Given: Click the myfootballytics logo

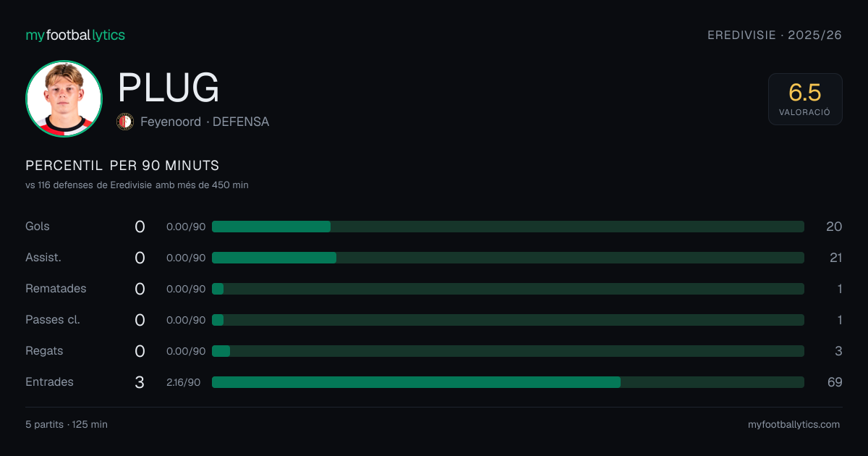Looking at the screenshot, I should click(x=75, y=35).
